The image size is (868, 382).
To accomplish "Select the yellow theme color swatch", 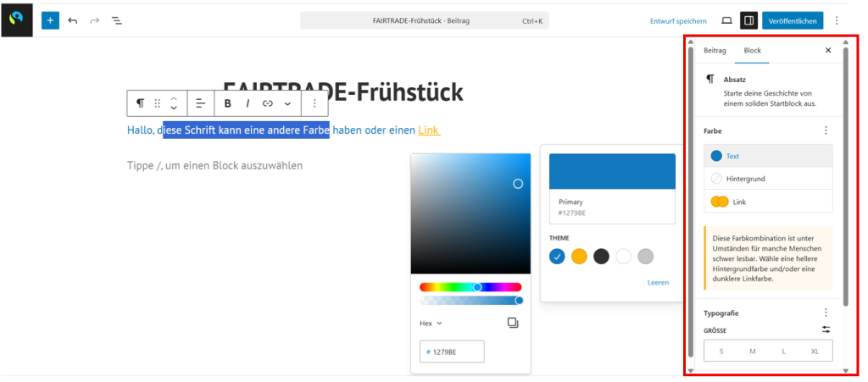I will (579, 256).
